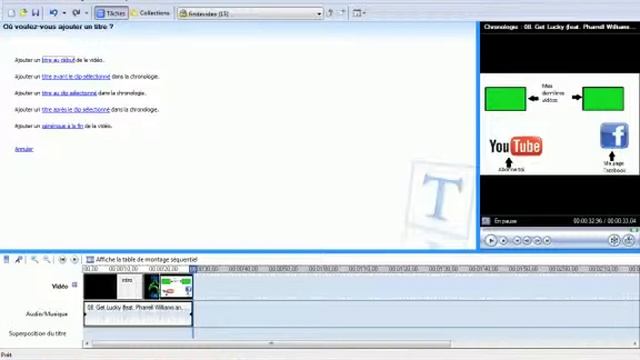The image size is (640, 360).
Task: Step to next frame in monitor
Action: point(537,241)
